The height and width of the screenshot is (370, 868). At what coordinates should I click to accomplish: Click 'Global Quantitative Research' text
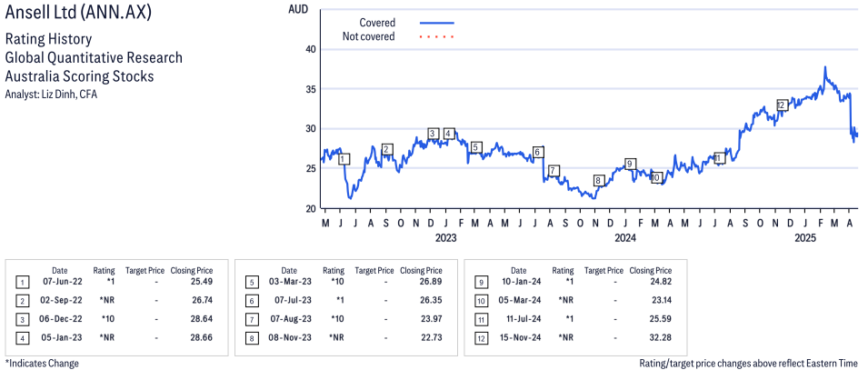94,57
